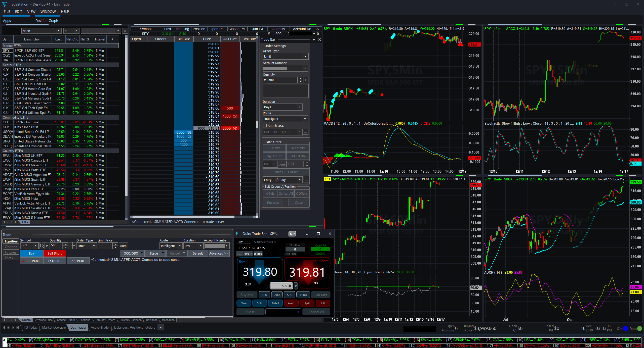Open the VIEW menu

(31, 12)
